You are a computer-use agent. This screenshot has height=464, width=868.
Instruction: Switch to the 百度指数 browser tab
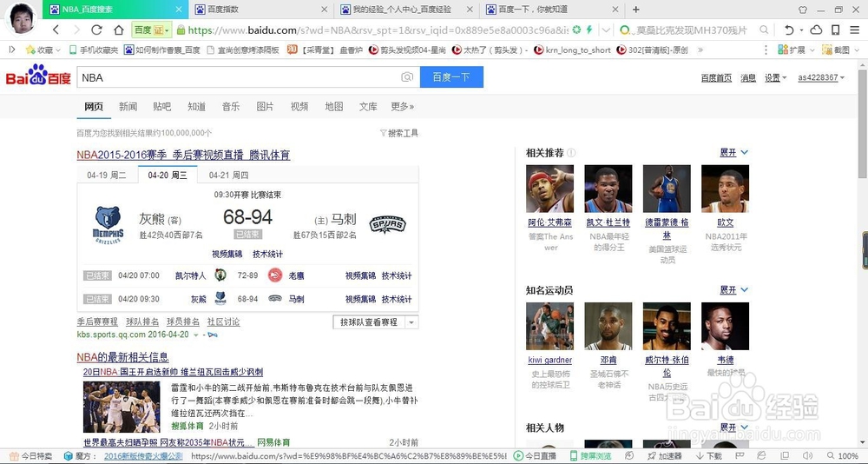[x=260, y=10]
